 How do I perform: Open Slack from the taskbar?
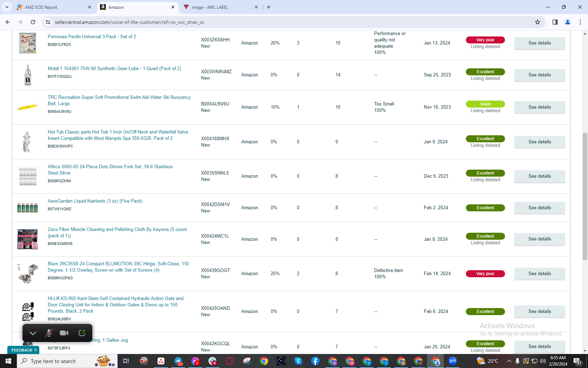point(212,361)
